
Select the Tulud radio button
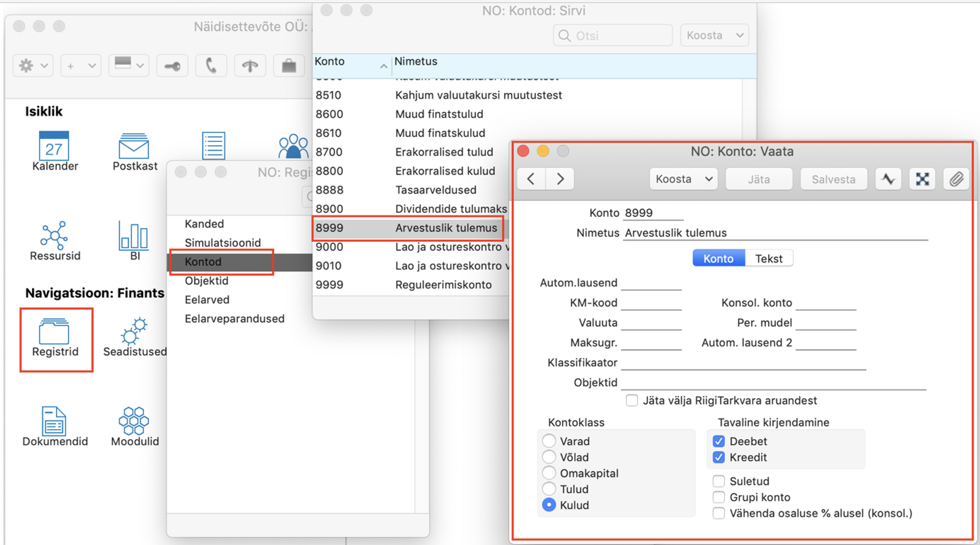point(549,489)
